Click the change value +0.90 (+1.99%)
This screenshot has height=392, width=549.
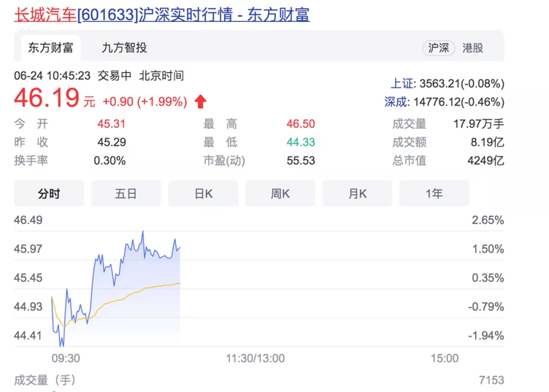point(145,102)
